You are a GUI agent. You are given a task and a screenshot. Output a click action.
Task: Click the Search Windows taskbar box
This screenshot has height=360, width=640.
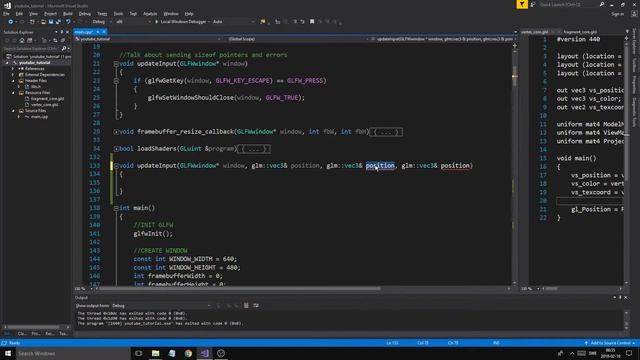73,353
